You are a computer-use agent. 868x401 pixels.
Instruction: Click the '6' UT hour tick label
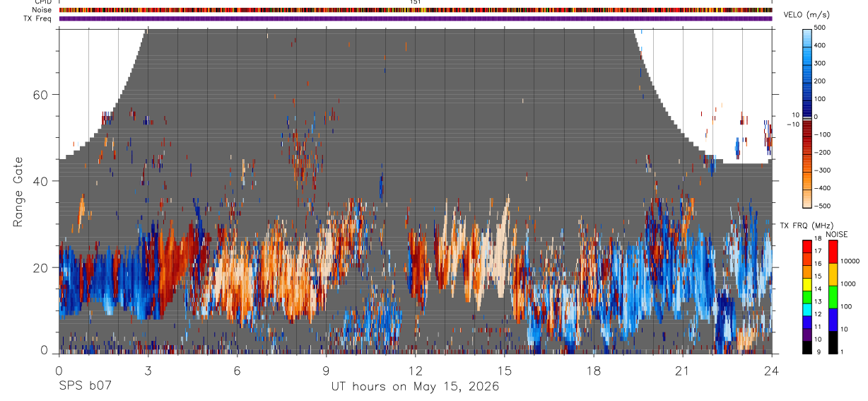(237, 371)
